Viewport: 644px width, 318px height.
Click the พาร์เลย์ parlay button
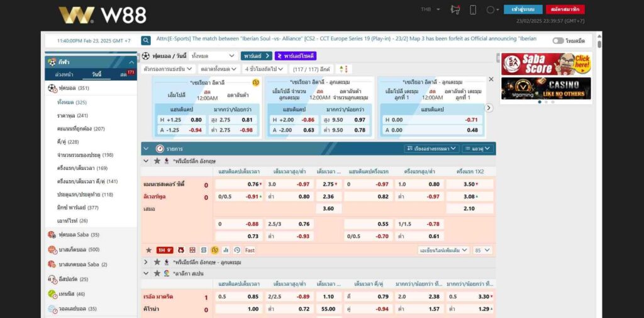tap(257, 56)
